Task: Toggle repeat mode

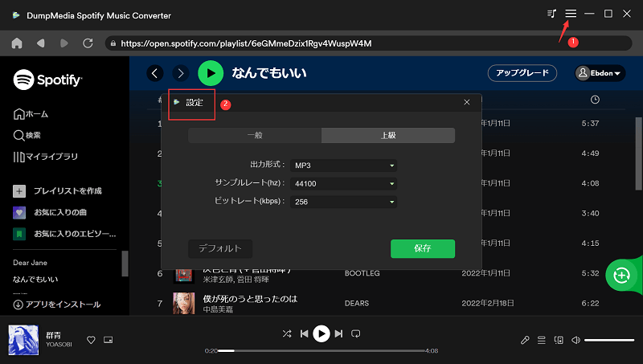Action: click(355, 333)
